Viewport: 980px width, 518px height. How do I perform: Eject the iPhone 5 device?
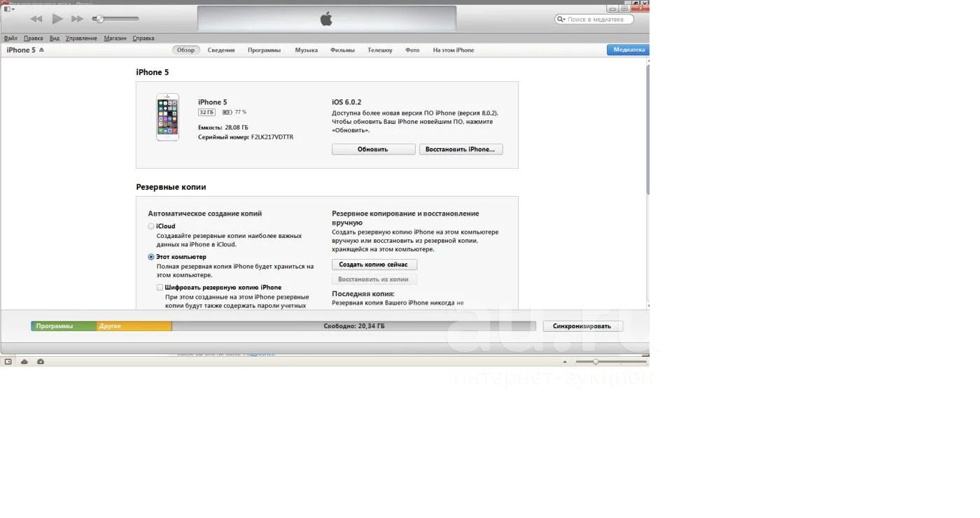click(42, 50)
